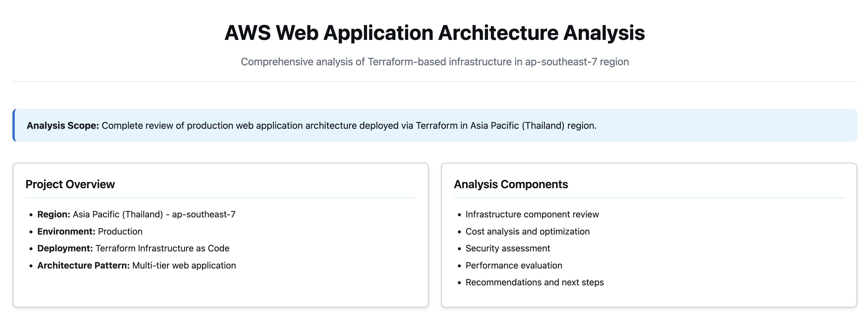This screenshot has width=868, height=335.
Task: Select the Security assessment bullet
Action: point(507,248)
